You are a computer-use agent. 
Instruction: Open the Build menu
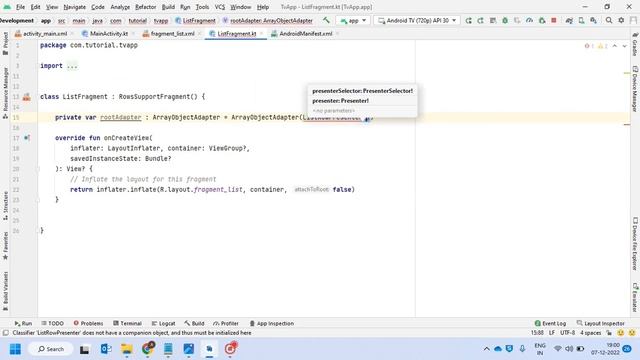[x=168, y=7]
